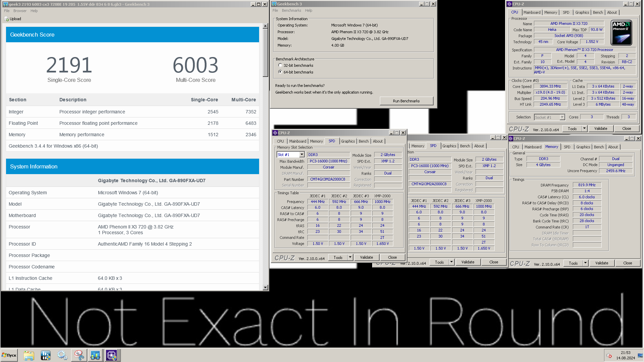Open About tab in Memory CPU-Z window

pos(613,147)
